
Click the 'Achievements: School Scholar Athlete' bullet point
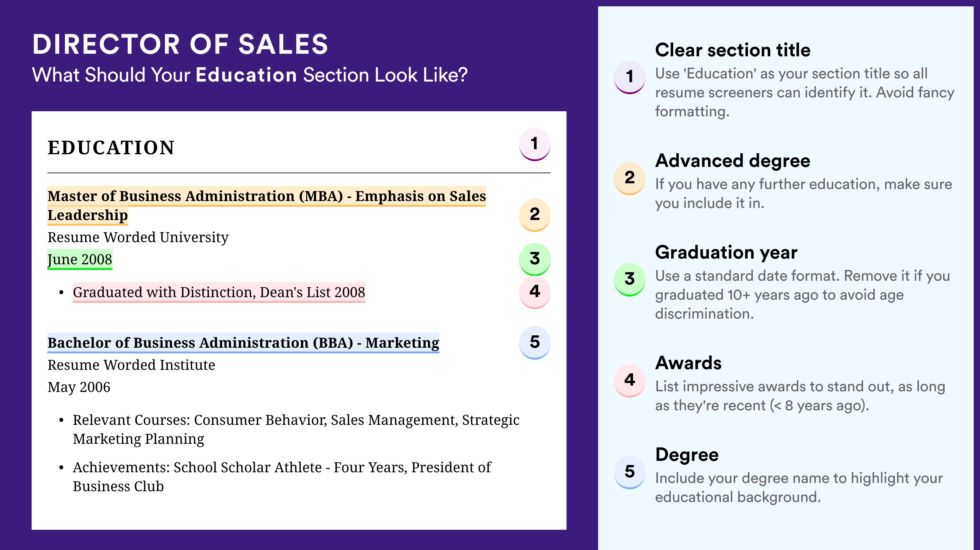point(282,477)
